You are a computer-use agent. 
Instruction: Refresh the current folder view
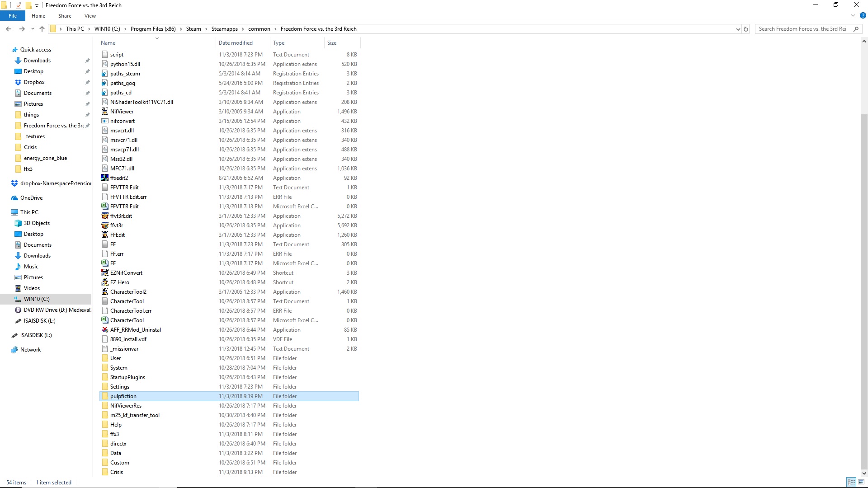pyautogui.click(x=746, y=29)
